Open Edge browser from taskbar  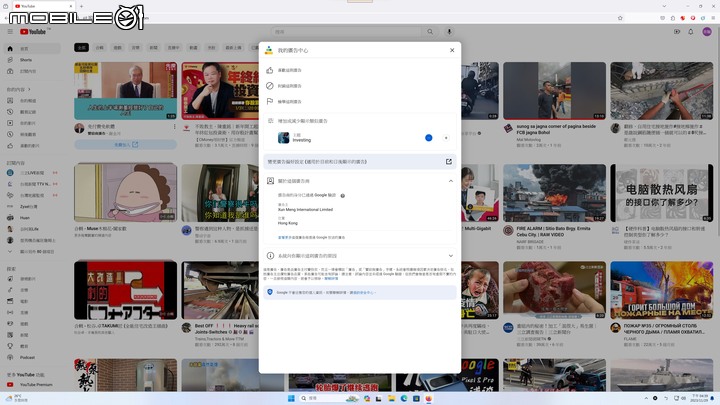pos(404,398)
